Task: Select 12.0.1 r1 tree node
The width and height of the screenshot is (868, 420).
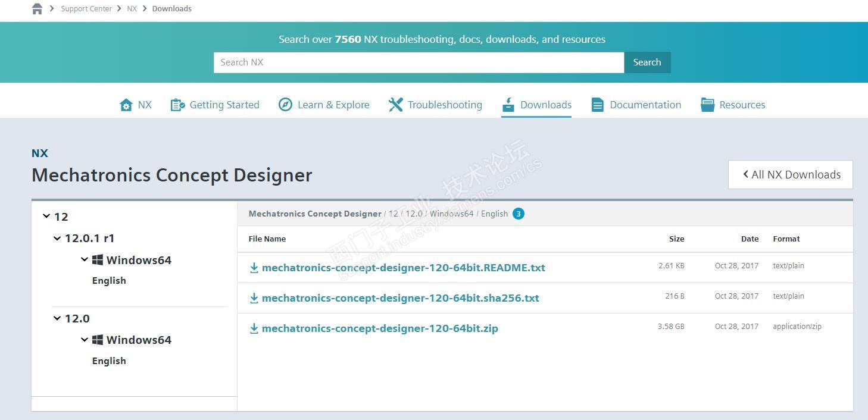Action: (x=90, y=238)
